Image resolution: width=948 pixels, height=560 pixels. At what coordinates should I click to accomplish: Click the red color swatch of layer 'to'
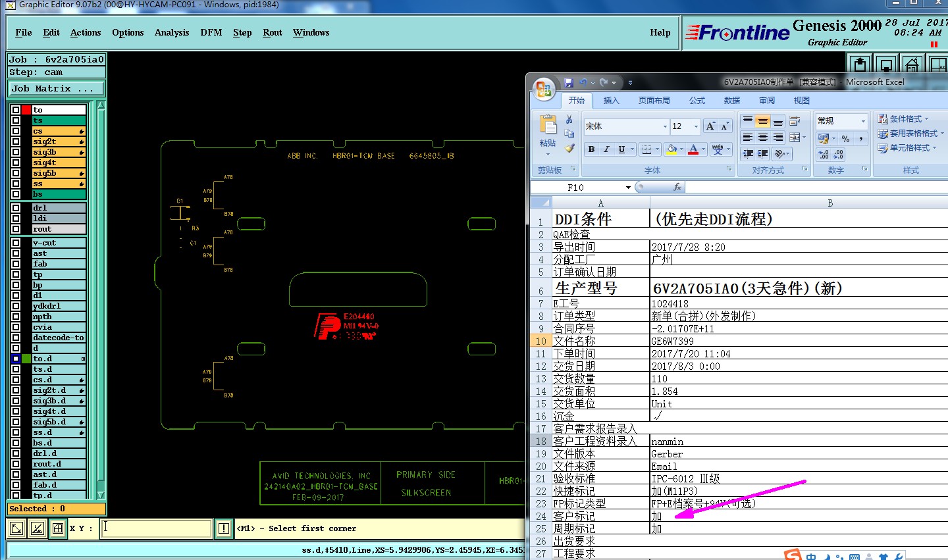click(x=26, y=110)
